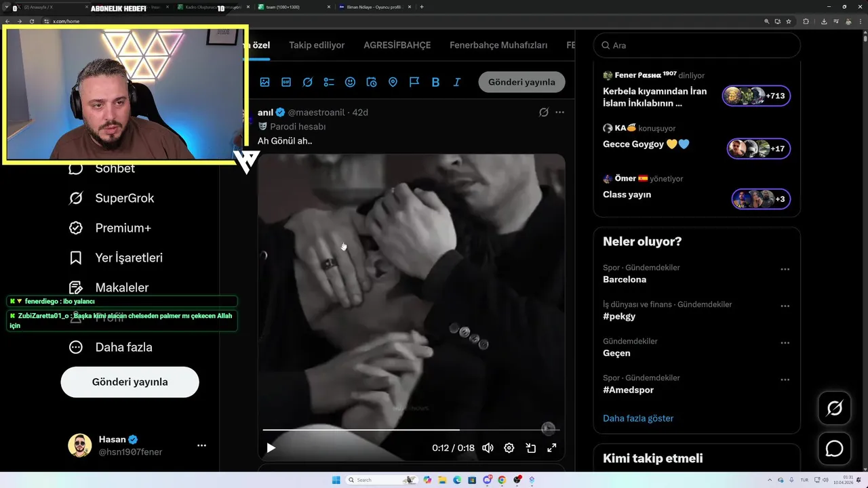Open the #Amedspor trending topic
The width and height of the screenshot is (868, 488).
(x=628, y=390)
